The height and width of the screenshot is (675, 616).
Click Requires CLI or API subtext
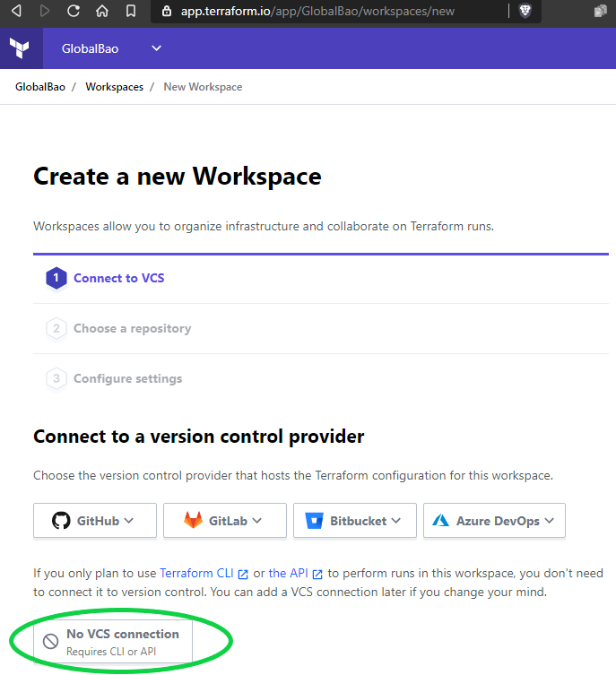pos(111,652)
